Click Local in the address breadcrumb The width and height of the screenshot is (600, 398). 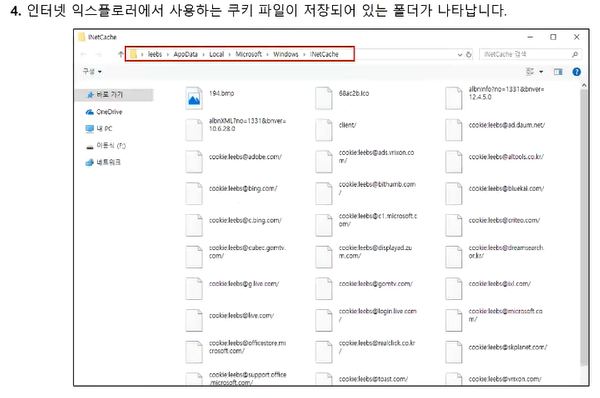coord(217,54)
